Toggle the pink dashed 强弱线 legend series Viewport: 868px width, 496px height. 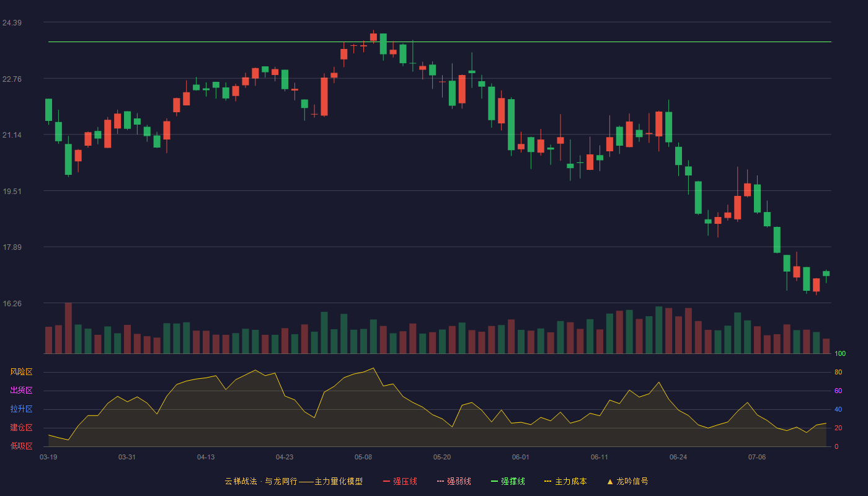(454, 481)
